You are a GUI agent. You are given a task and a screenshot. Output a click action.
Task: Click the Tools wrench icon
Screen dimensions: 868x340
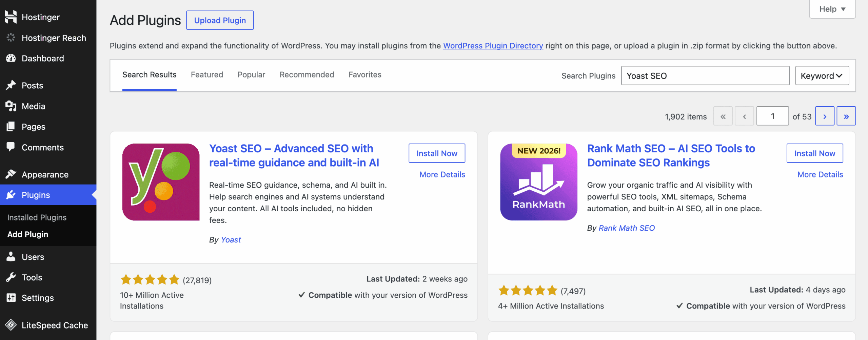click(11, 277)
